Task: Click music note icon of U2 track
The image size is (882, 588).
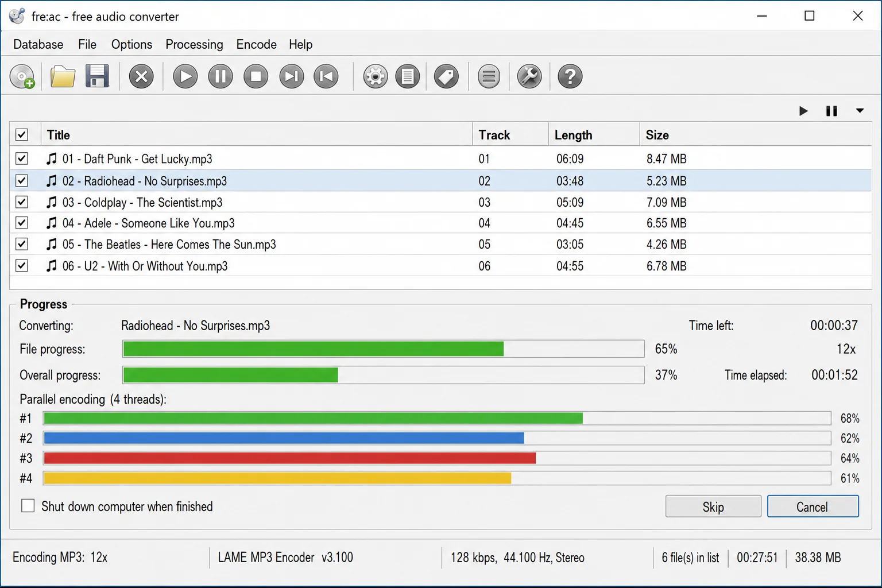Action: [52, 266]
